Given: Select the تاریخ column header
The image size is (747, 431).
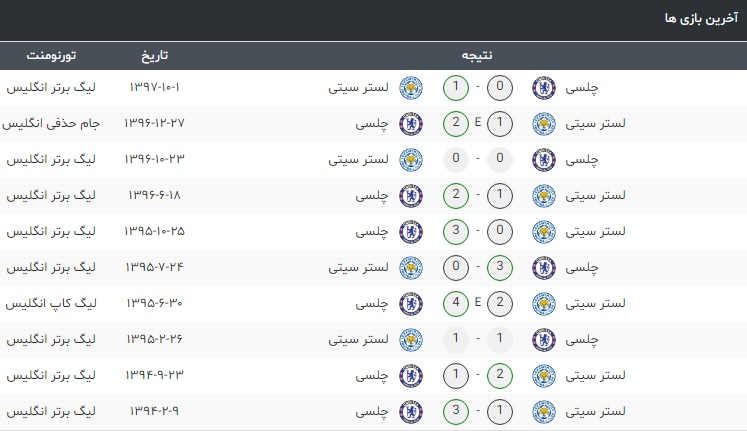Looking at the screenshot, I should [154, 56].
